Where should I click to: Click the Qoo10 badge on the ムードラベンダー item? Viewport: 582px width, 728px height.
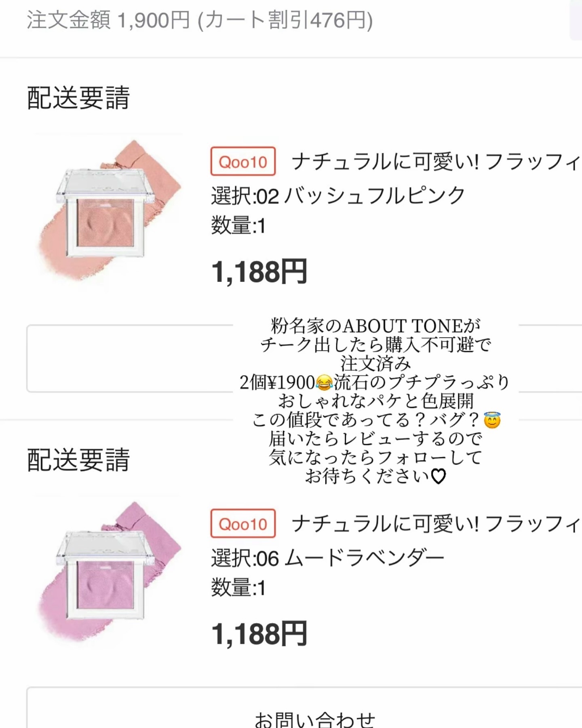pyautogui.click(x=243, y=523)
